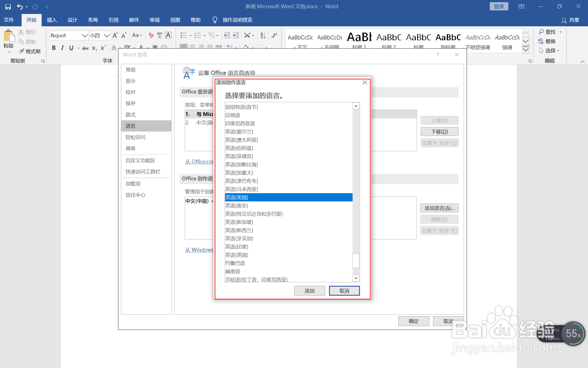Screen dimensions: 588x368
Task: Select 印地语 in the language list
Action: point(289,115)
